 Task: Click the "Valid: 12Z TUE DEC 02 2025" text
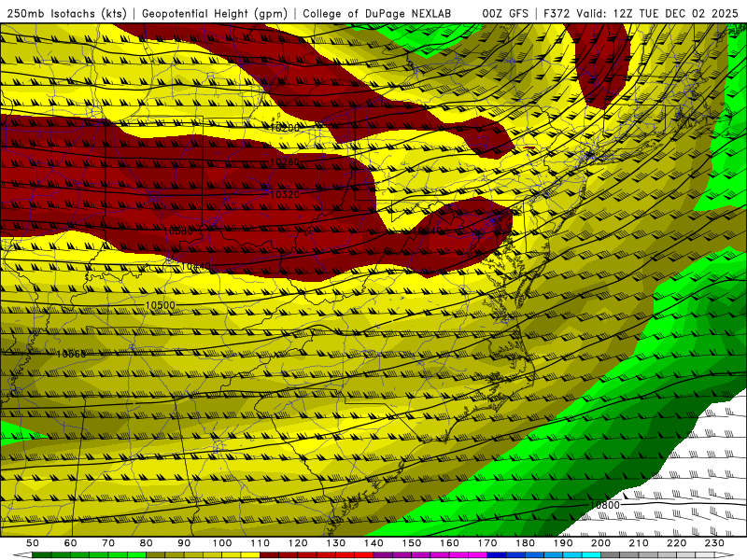pyautogui.click(x=657, y=13)
